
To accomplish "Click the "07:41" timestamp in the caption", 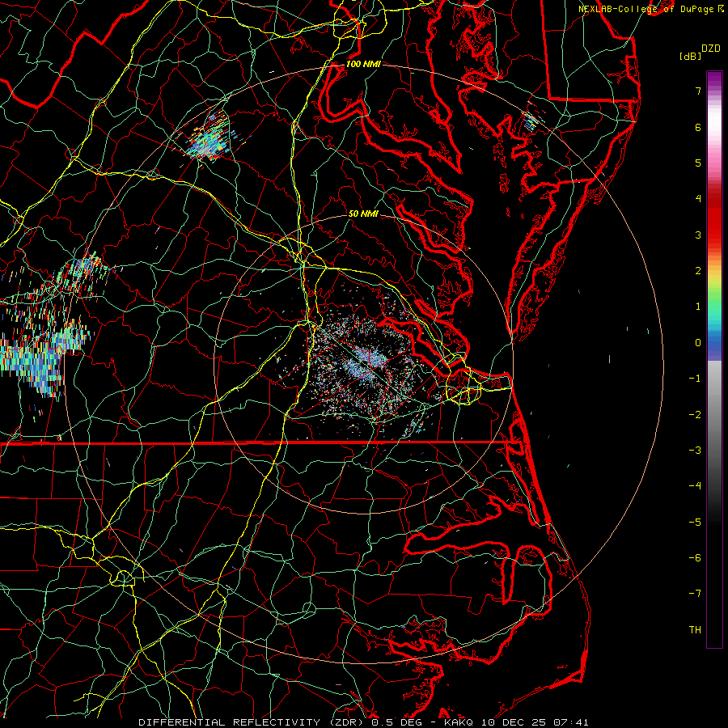I will tap(572, 722).
